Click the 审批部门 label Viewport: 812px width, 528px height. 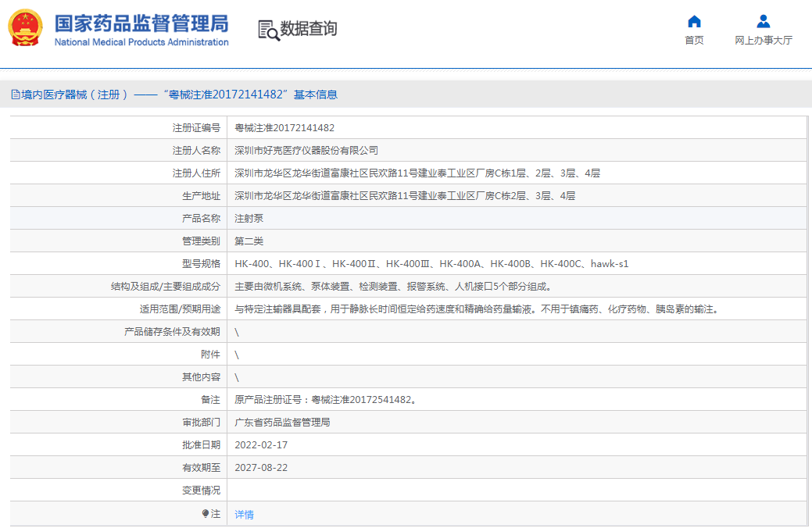201,423
